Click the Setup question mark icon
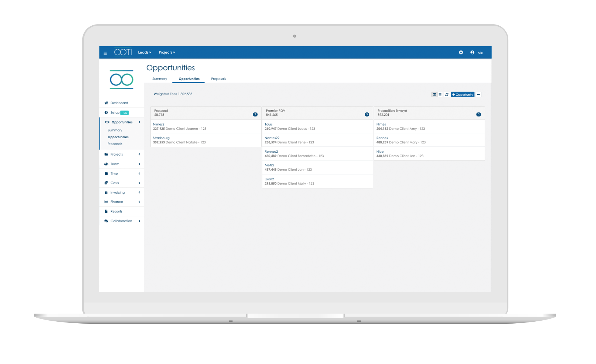Viewport: 596px width, 364px height. pyautogui.click(x=106, y=112)
